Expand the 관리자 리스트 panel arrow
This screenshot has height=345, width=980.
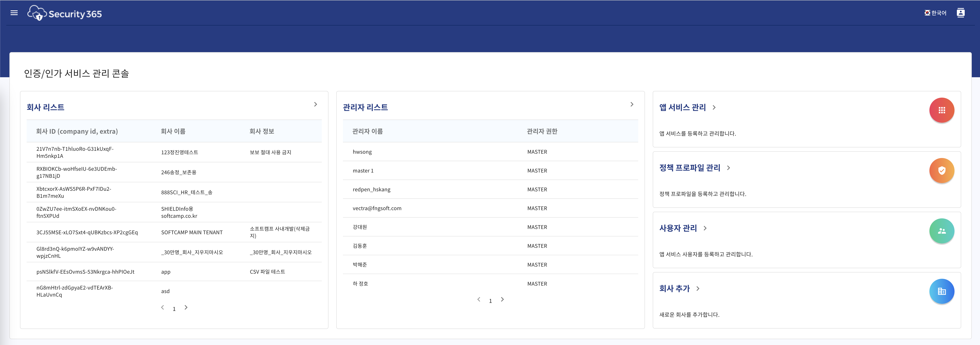(x=632, y=104)
